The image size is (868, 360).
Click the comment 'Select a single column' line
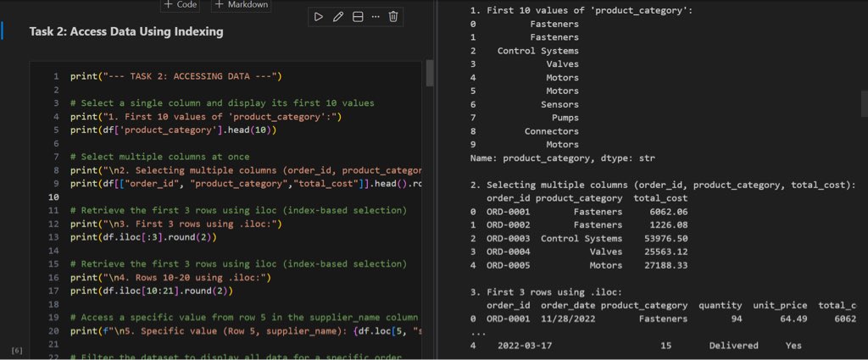(223, 102)
